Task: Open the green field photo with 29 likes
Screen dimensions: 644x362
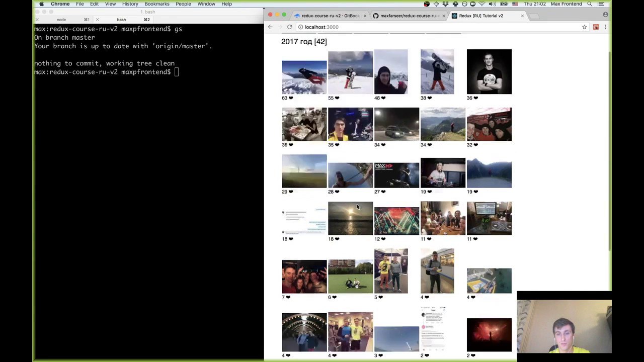Action: 304,171
